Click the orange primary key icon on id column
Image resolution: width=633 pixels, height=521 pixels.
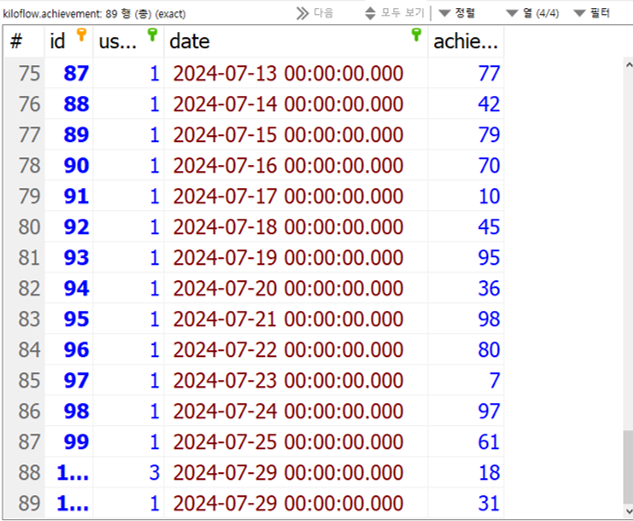tap(82, 35)
